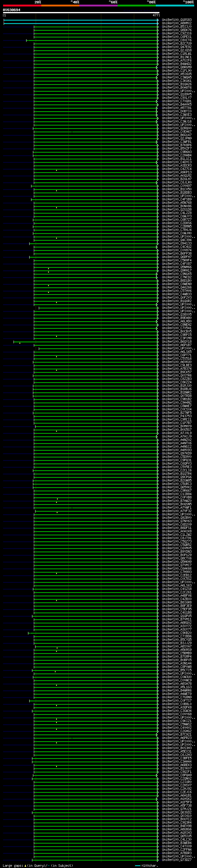Select label UniRef100_B0MHY9
The width and height of the screenshot is (197, 868).
pos(177,426)
